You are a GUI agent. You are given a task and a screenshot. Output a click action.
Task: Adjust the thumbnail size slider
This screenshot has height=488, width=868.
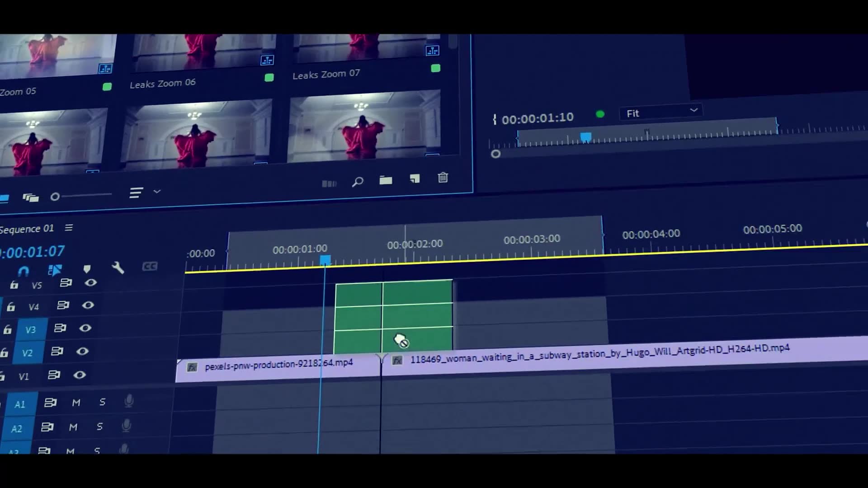[x=55, y=197]
